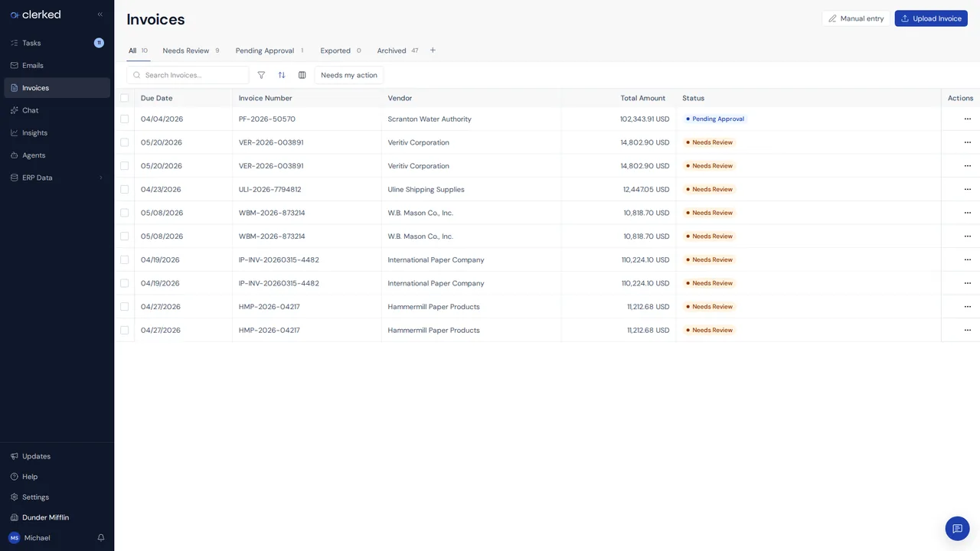The height and width of the screenshot is (551, 980).
Task: Check the box for PF-2026-50570
Action: pyautogui.click(x=124, y=119)
